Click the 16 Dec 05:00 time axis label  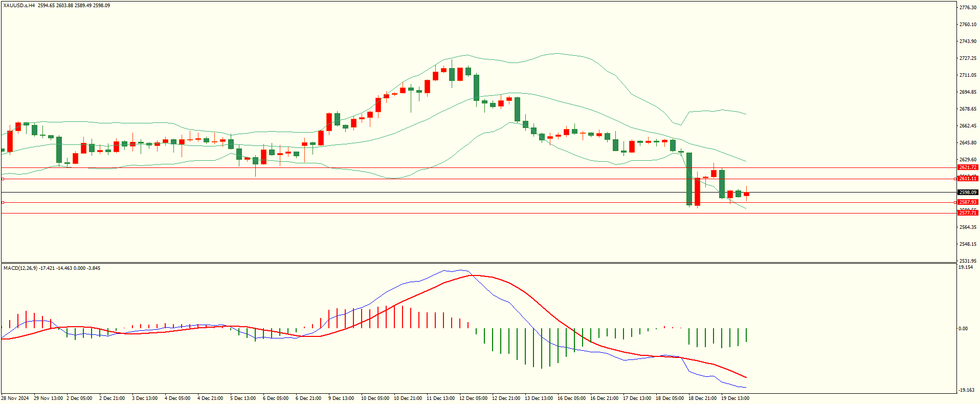571,398
